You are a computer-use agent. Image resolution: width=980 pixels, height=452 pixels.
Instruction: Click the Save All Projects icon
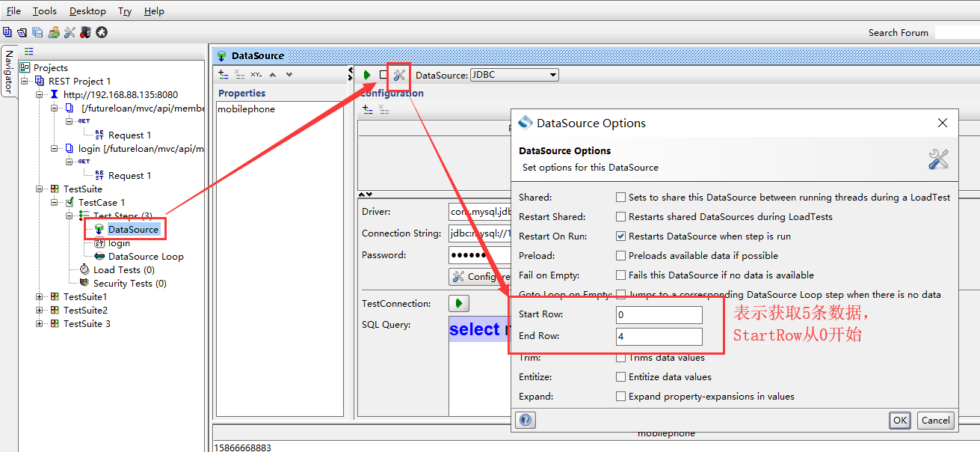[x=37, y=32]
